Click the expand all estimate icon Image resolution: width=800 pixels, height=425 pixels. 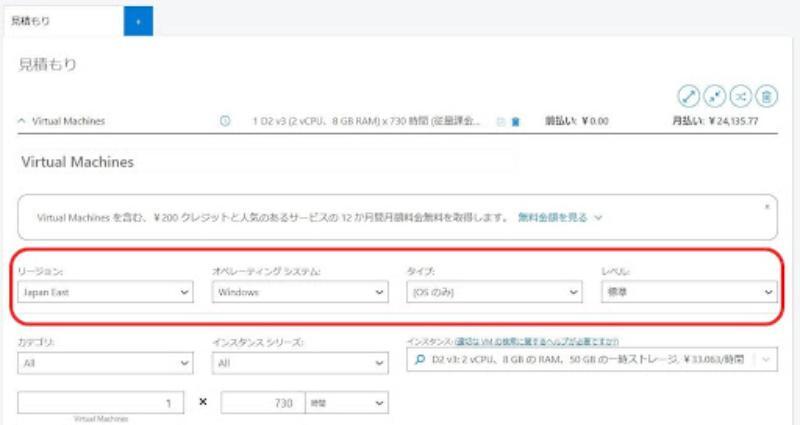(689, 96)
